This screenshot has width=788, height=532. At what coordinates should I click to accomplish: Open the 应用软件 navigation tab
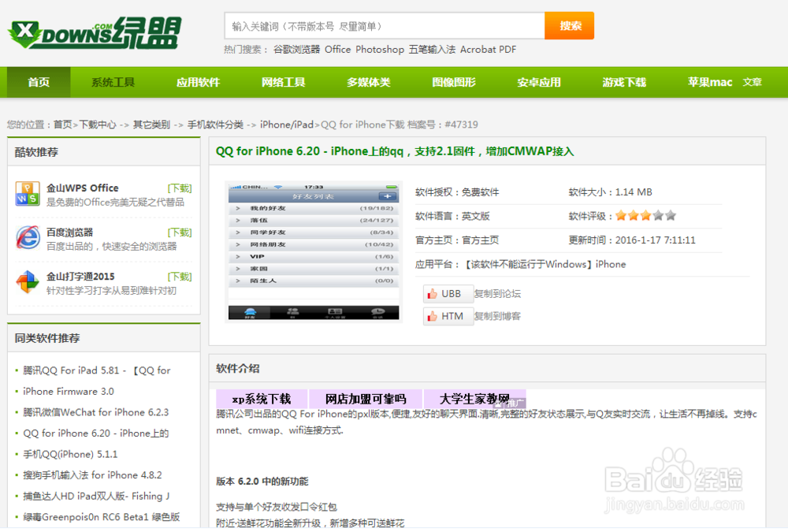tap(198, 82)
